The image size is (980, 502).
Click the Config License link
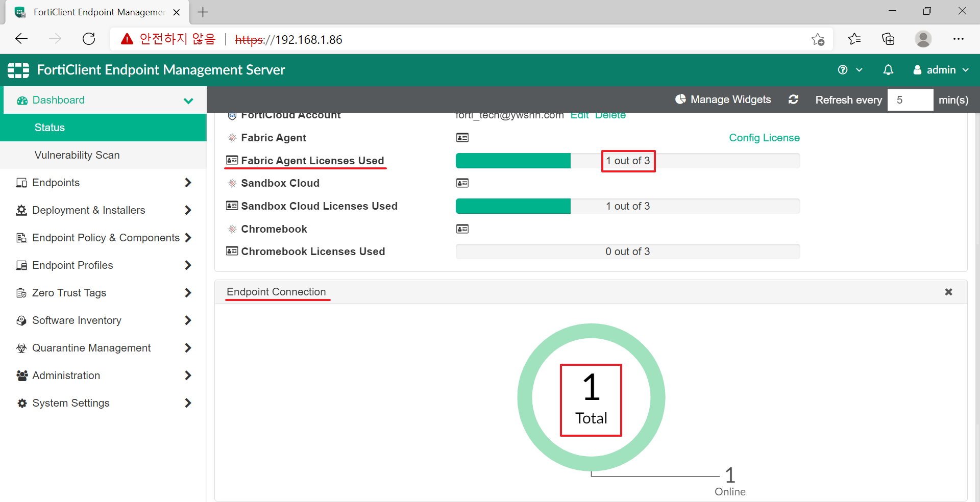[764, 138]
